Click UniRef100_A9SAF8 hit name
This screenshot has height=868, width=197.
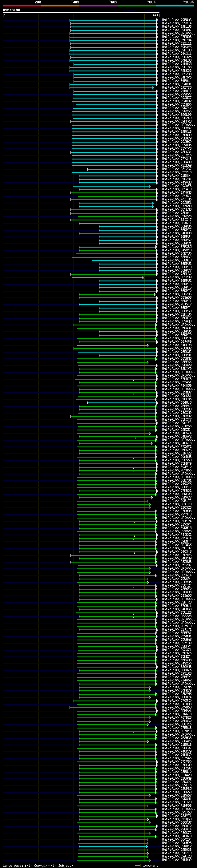(x=177, y=186)
